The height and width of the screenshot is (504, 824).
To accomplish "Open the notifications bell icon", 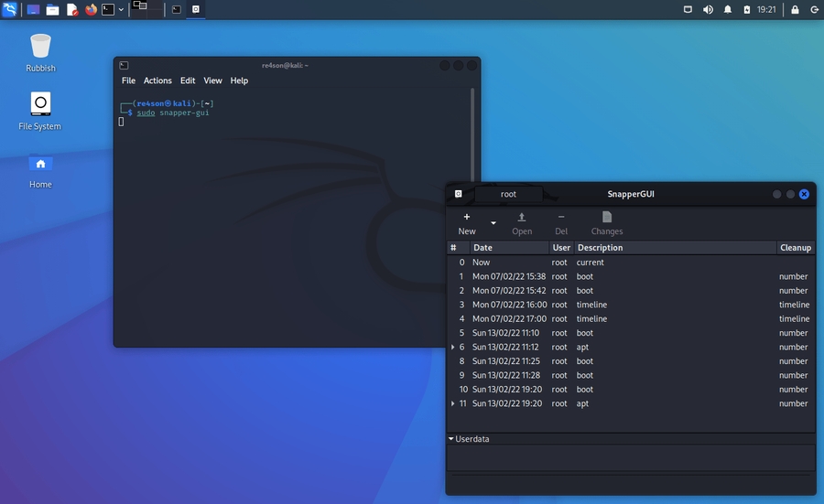I will 728,9.
